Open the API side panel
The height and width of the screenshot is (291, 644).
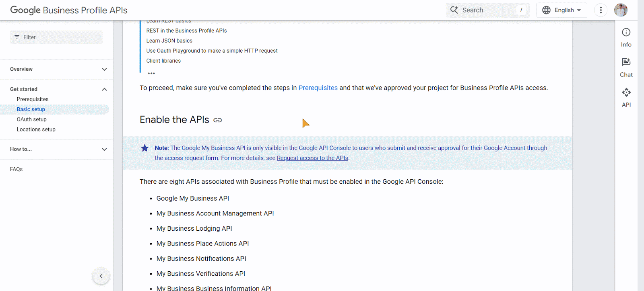626,98
